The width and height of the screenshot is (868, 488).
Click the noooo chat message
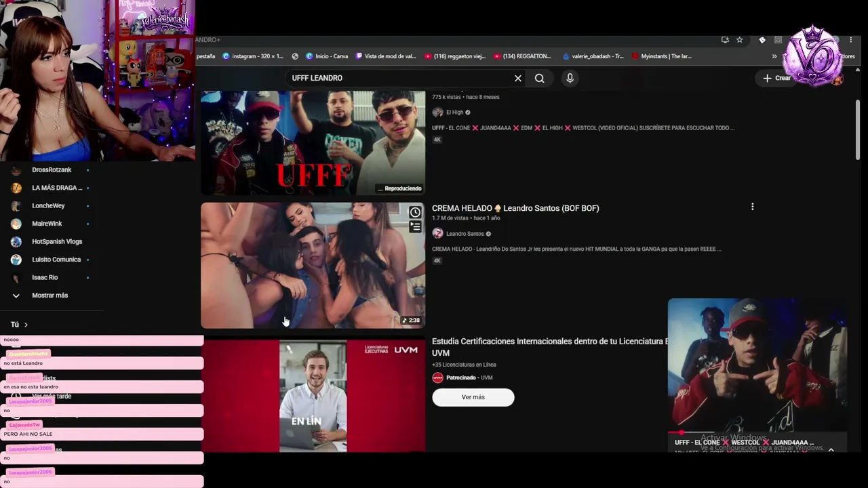point(11,340)
